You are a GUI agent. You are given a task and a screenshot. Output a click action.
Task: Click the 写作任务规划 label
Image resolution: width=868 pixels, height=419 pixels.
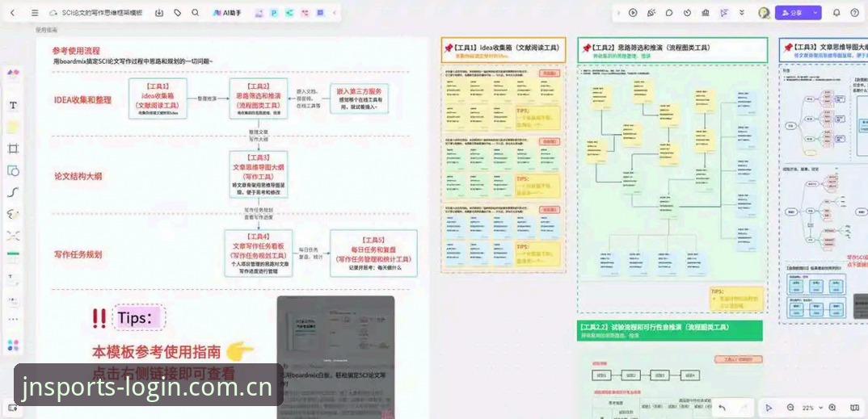click(x=78, y=254)
